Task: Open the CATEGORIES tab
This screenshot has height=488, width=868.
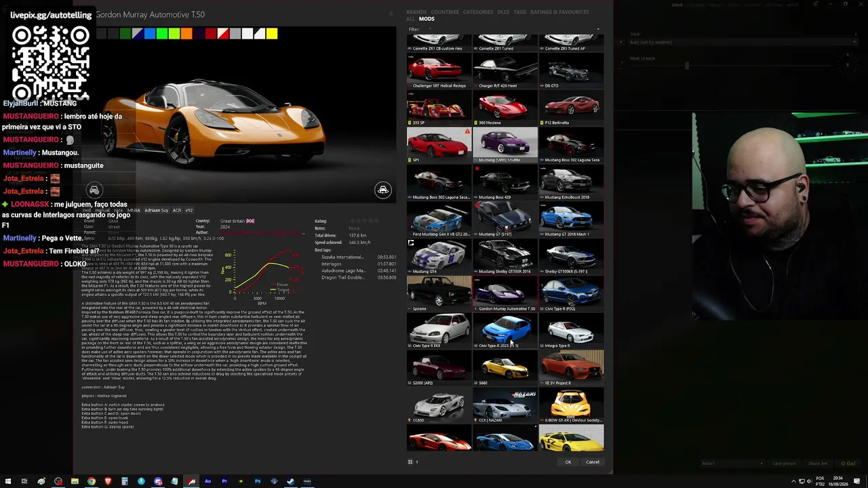Action: click(x=478, y=12)
